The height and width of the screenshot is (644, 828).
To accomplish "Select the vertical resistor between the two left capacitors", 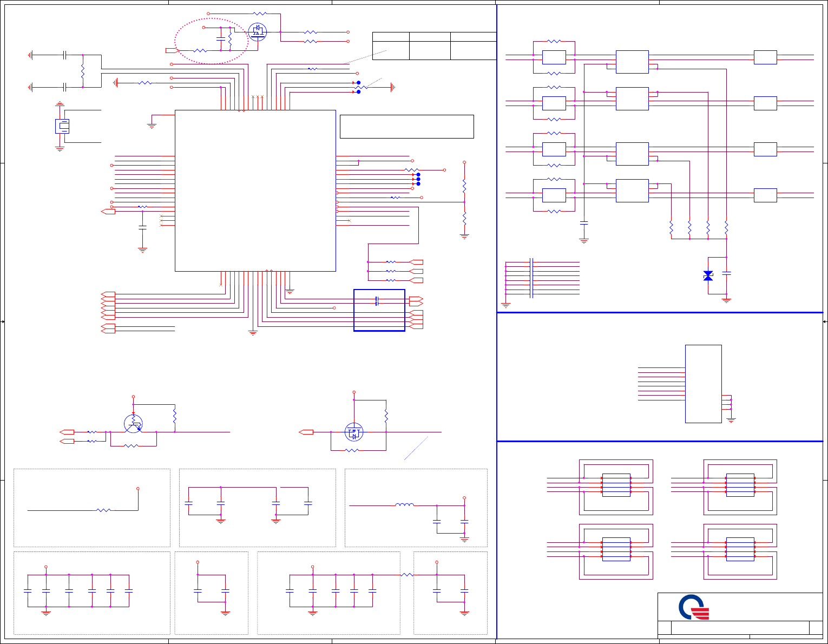I will (83, 71).
